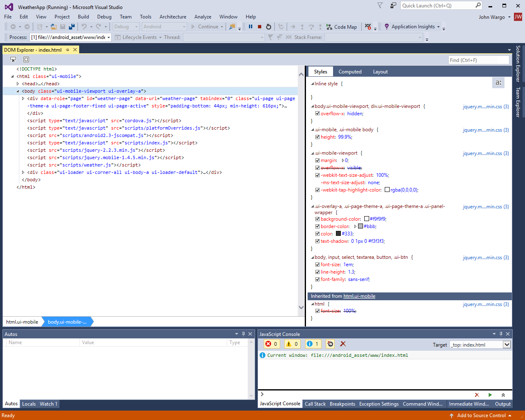Click the green Run script arrow
The image size is (525, 420).
click(490, 395)
